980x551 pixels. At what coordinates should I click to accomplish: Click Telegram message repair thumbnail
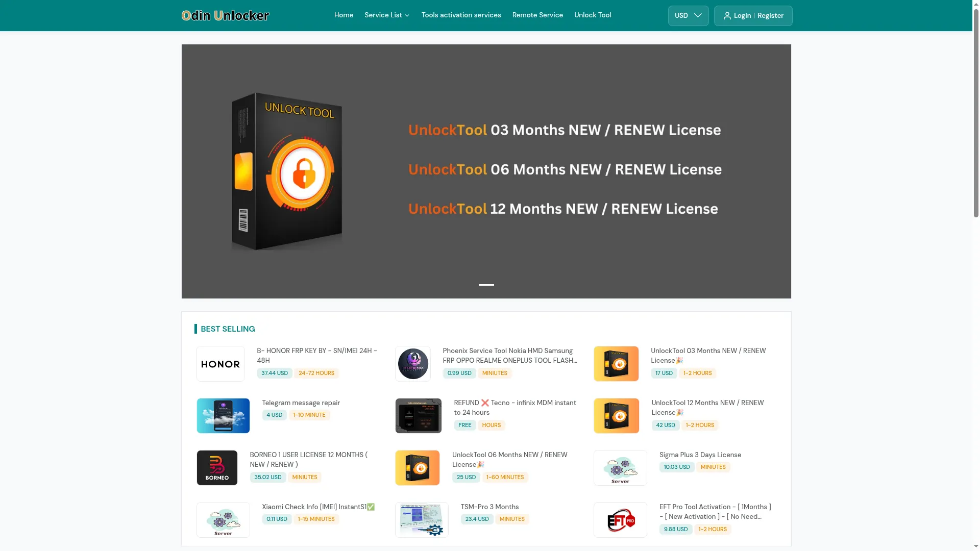tap(223, 416)
